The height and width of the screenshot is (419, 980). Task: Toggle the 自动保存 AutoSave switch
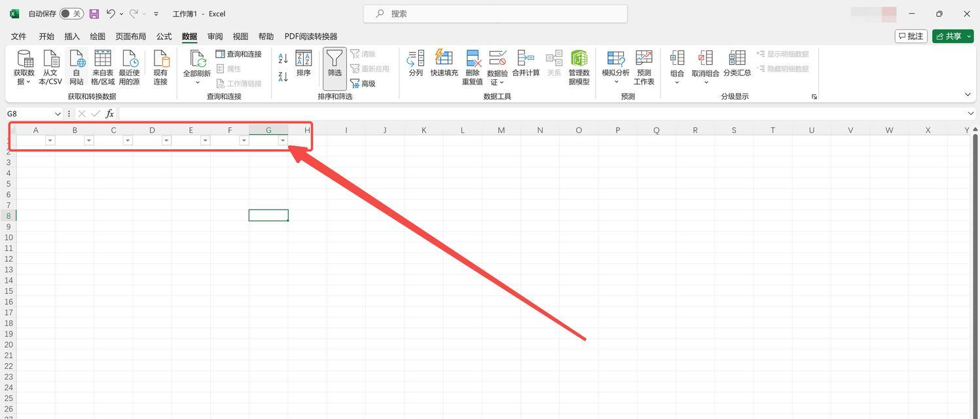click(x=71, y=14)
